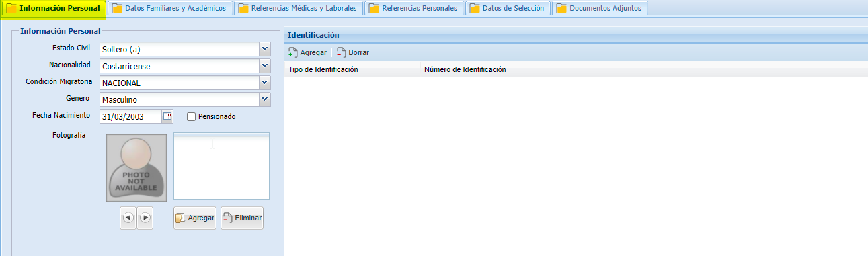The image size is (868, 256).
Task: Click Agregar icon in Identificación toolbar
Action: [x=293, y=52]
